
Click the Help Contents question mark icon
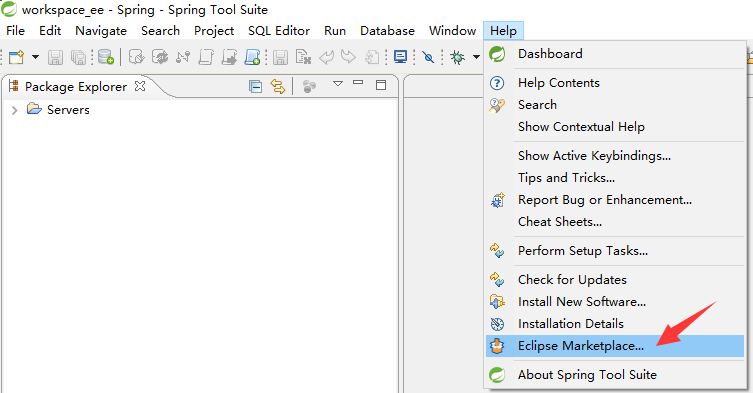pos(497,83)
